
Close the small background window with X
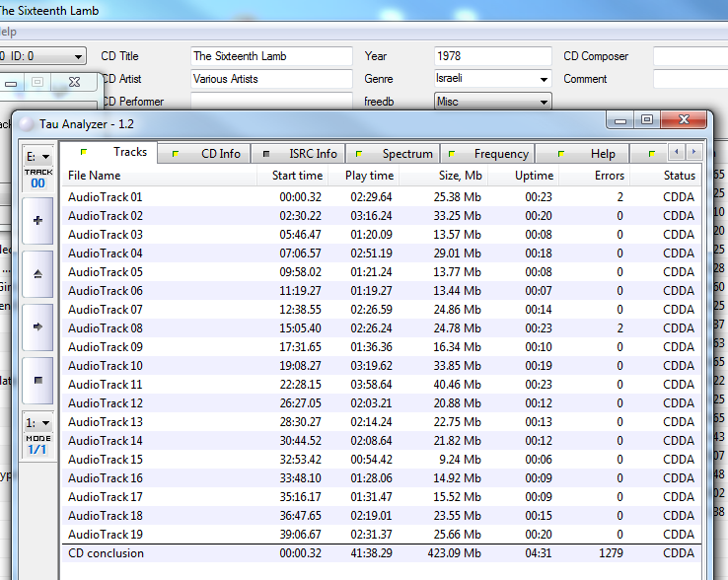pyautogui.click(x=74, y=82)
